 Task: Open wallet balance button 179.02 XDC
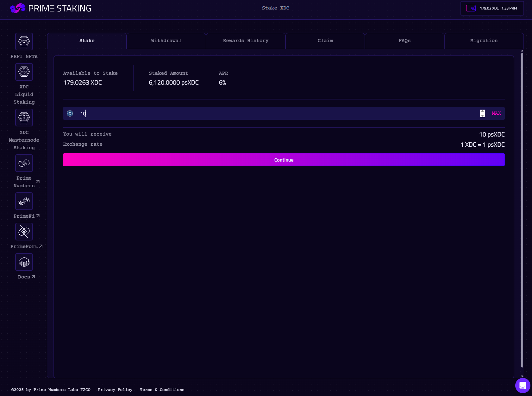[x=492, y=8]
